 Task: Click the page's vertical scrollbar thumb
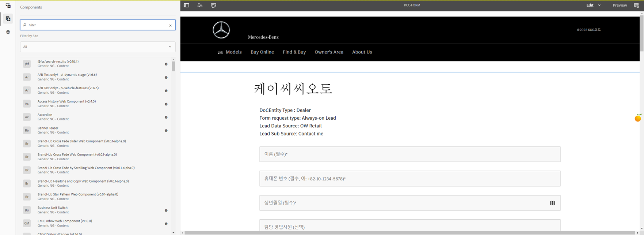pyautogui.click(x=642, y=33)
